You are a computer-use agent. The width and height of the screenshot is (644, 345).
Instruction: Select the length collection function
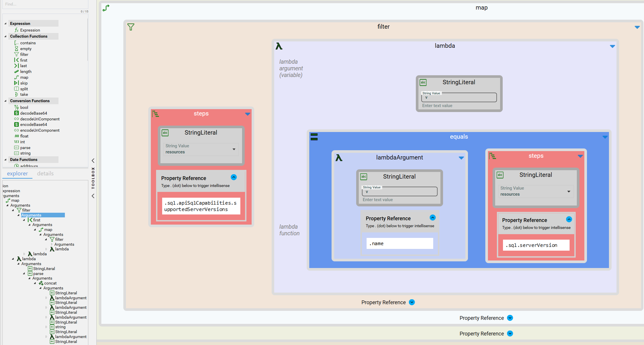click(x=25, y=71)
